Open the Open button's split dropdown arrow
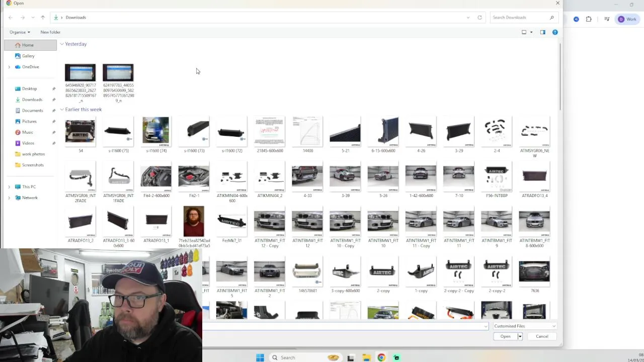The image size is (644, 362). coord(520,336)
